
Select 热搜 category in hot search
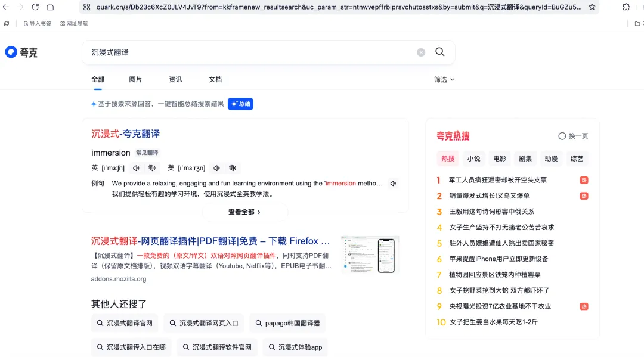coord(448,159)
